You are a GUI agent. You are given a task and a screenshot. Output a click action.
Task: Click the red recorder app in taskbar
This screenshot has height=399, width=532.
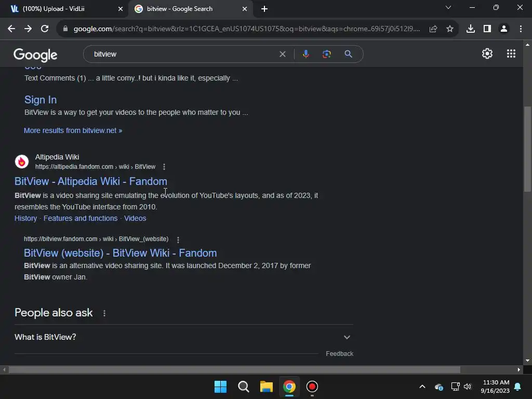pyautogui.click(x=312, y=387)
